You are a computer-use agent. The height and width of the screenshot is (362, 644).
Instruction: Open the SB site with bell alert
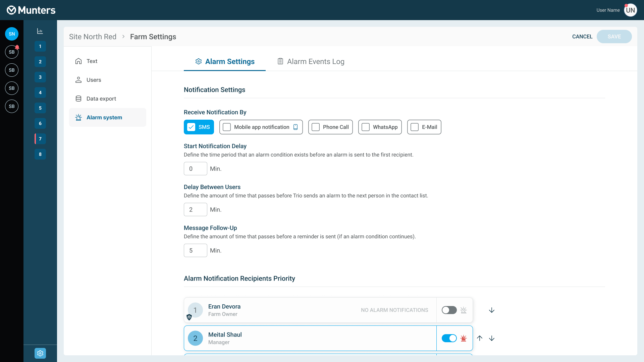[12, 52]
